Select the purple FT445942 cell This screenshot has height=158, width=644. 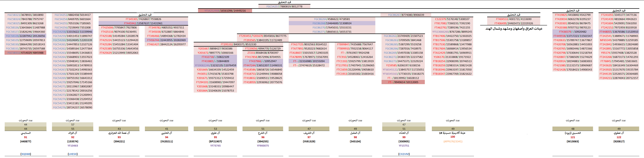tap(143, 23)
